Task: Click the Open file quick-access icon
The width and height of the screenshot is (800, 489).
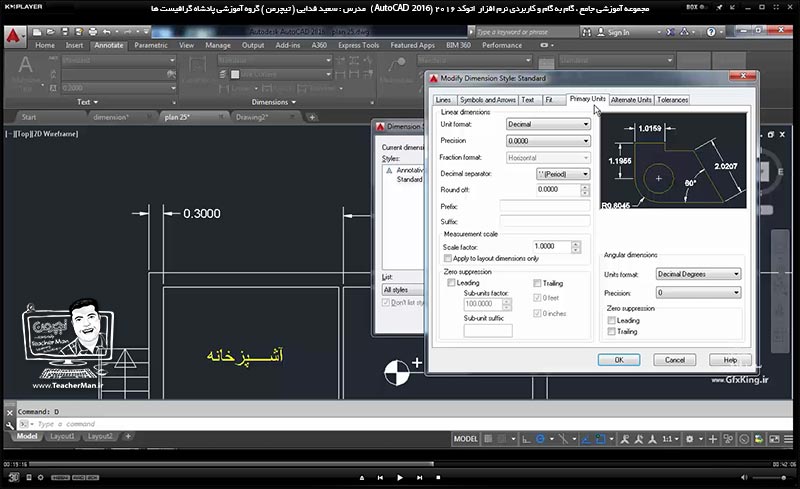Action: click(x=51, y=32)
